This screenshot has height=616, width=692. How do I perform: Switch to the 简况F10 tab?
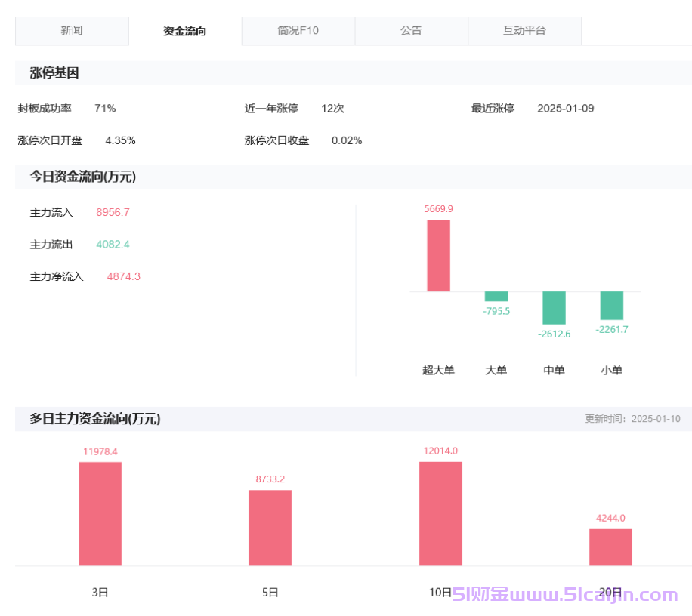point(298,30)
